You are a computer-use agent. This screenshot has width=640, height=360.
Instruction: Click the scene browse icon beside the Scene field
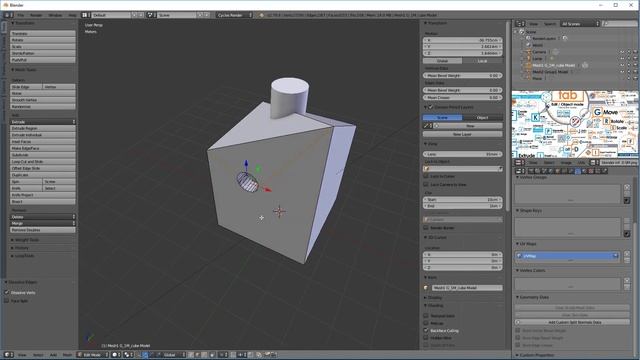coord(150,15)
